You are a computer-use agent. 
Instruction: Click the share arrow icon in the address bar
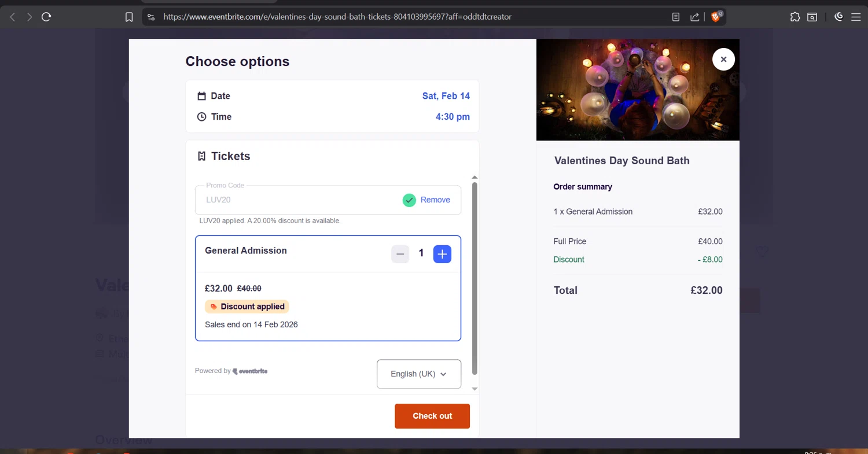coord(694,17)
